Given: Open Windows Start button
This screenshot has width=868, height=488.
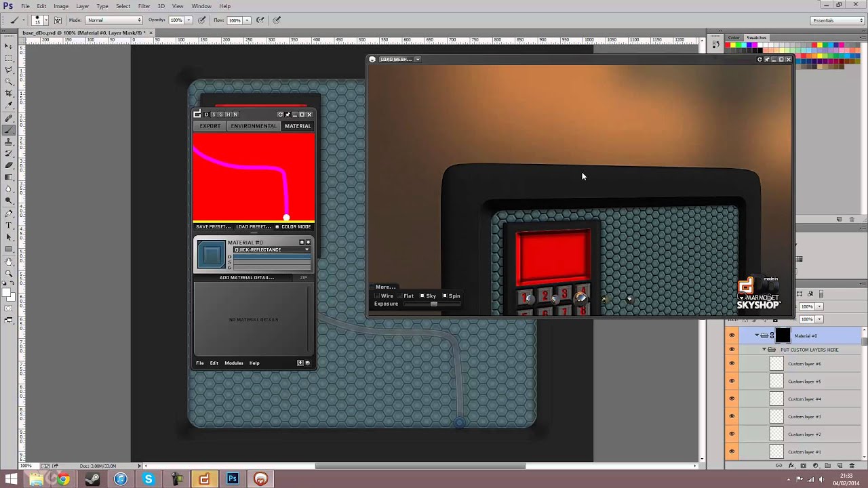Looking at the screenshot, I should 11,479.
